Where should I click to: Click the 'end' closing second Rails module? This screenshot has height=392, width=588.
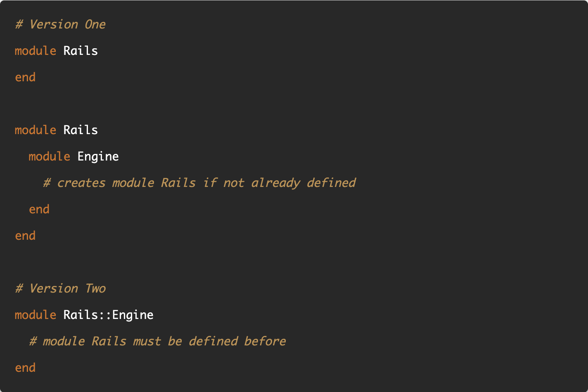click(x=25, y=236)
